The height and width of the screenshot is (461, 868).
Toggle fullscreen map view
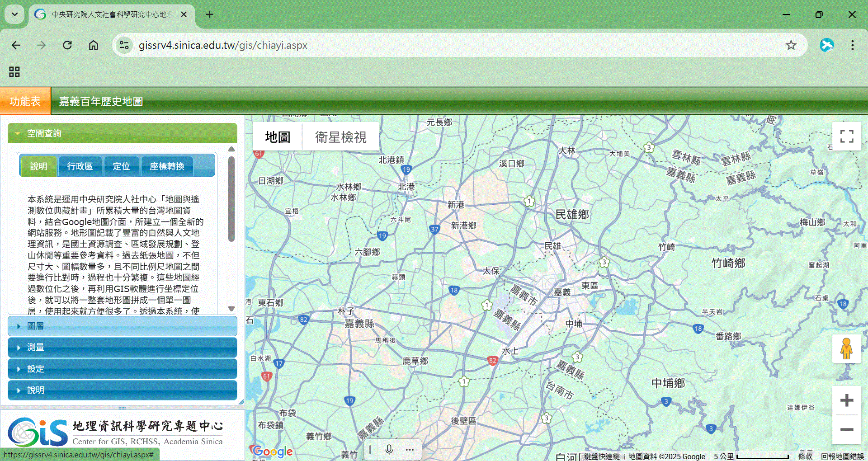[x=846, y=136]
